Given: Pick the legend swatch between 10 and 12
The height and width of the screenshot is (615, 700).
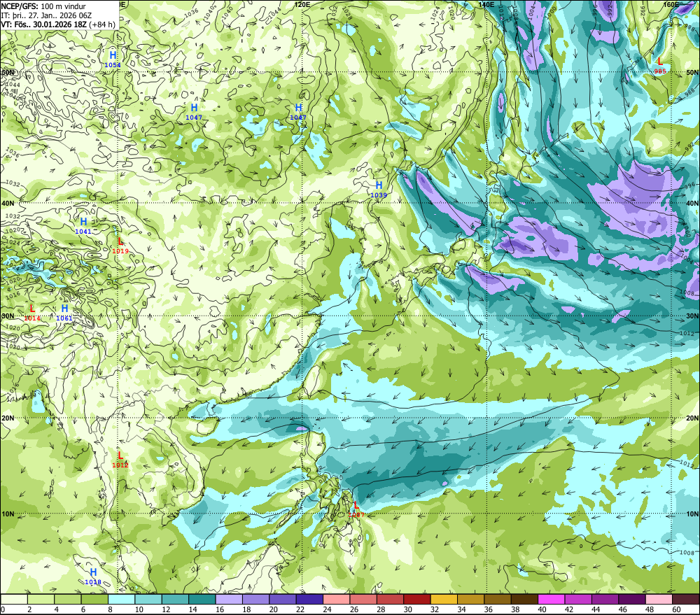Looking at the screenshot, I should tap(148, 599).
